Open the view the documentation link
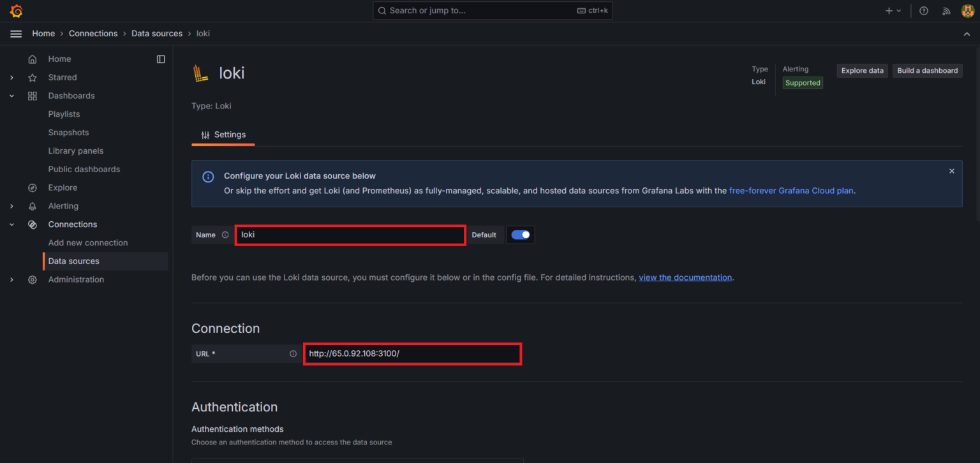Image resolution: width=980 pixels, height=463 pixels. click(685, 277)
